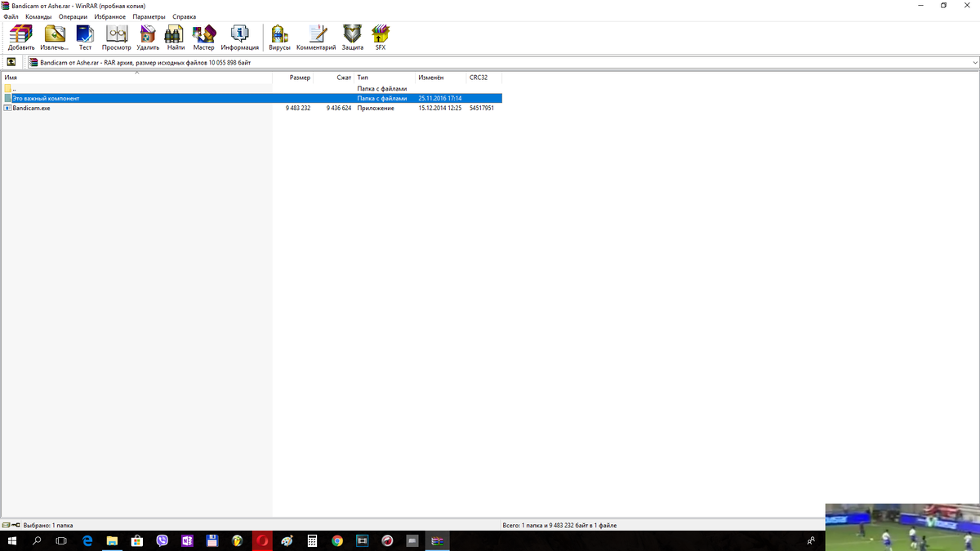The image size is (980, 551).
Task: Click the football video thumbnail overlay
Action: point(902,527)
